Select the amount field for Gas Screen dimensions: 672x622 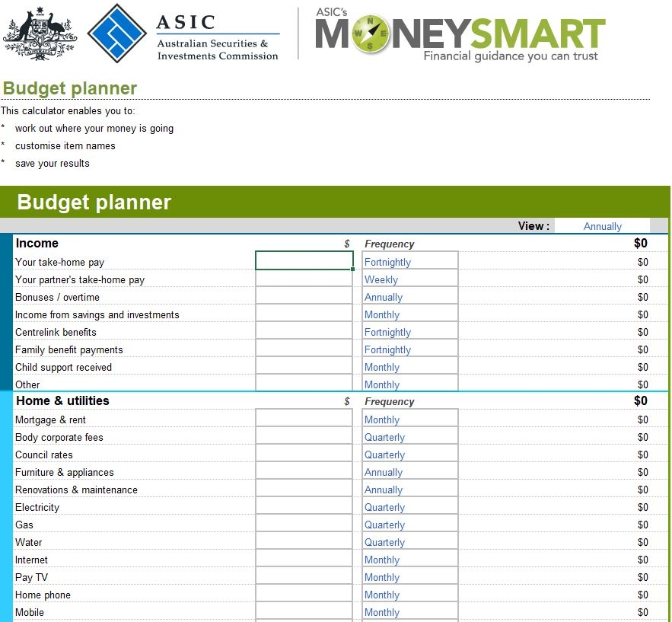(x=304, y=525)
